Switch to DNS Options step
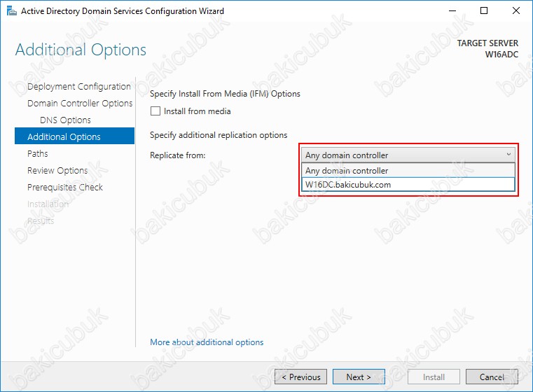The width and height of the screenshot is (533, 392). tap(65, 120)
